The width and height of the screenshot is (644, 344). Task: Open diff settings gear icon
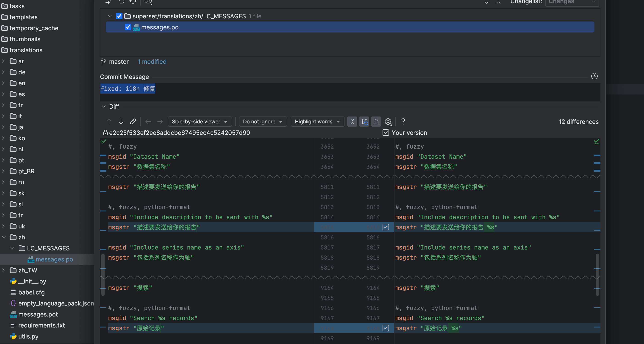pyautogui.click(x=388, y=122)
